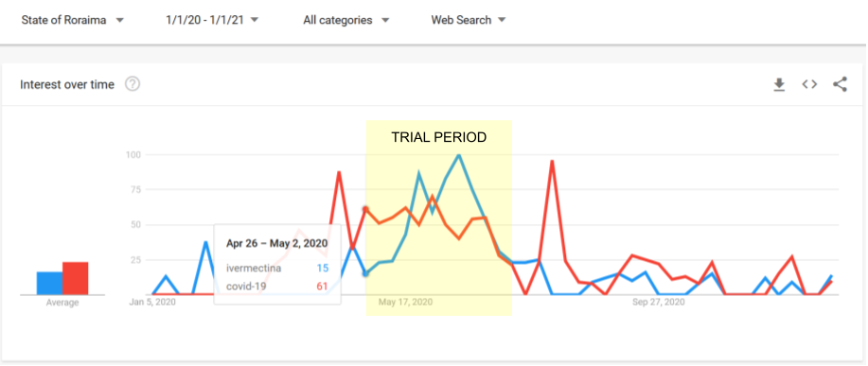Click covid-19 in the tooltip
Image resolution: width=868 pixels, height=366 pixels.
245,286
